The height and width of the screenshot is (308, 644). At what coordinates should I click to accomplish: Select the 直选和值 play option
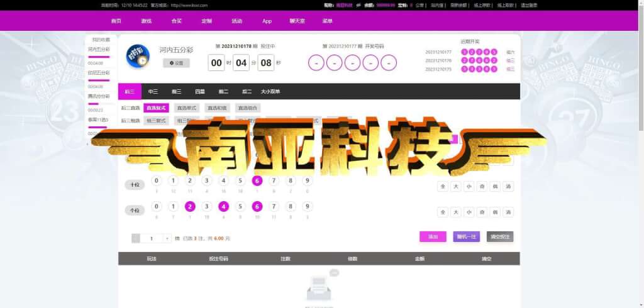pyautogui.click(x=217, y=108)
